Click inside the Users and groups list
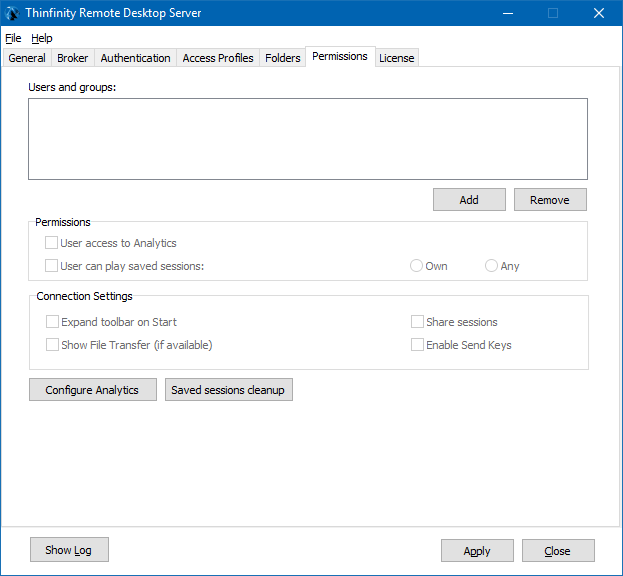 click(308, 139)
